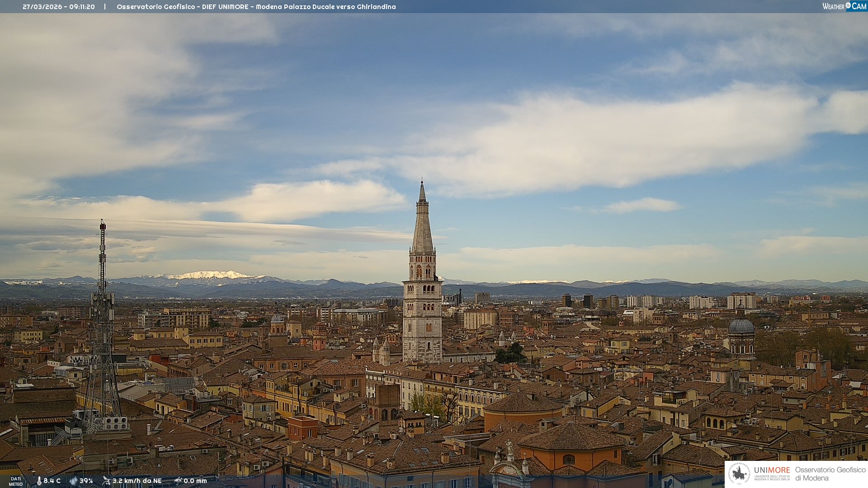Click the grey church dome on right
Screen dimensions: 868x488
pyautogui.click(x=741, y=326)
